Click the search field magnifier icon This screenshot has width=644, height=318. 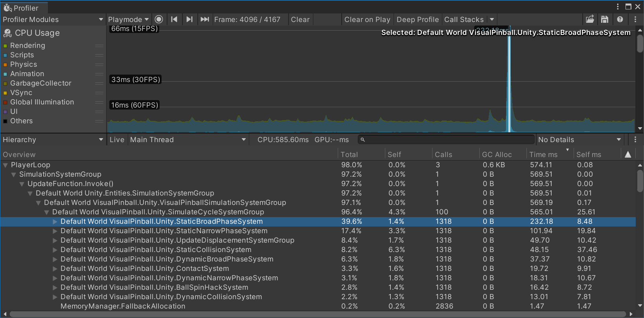click(362, 140)
